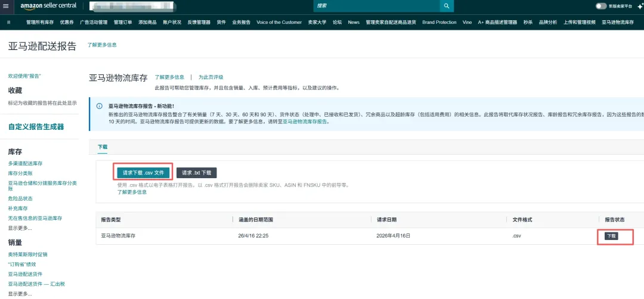Open 自定义报告生成器 in sidebar
Screen dimensions: 644x299
(36, 127)
